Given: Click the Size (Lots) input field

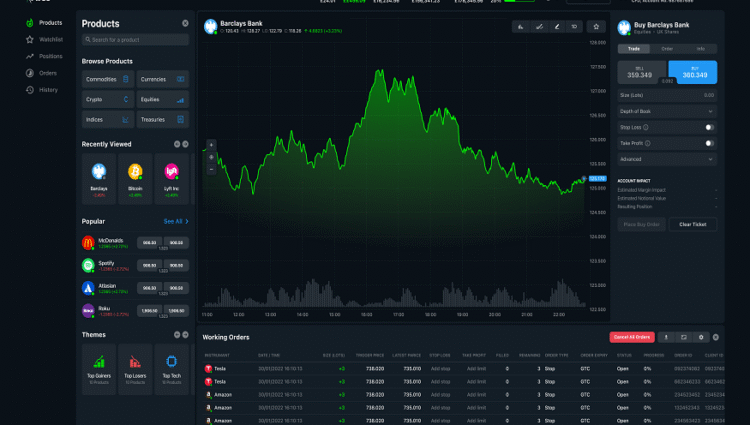Looking at the screenshot, I should tap(667, 95).
